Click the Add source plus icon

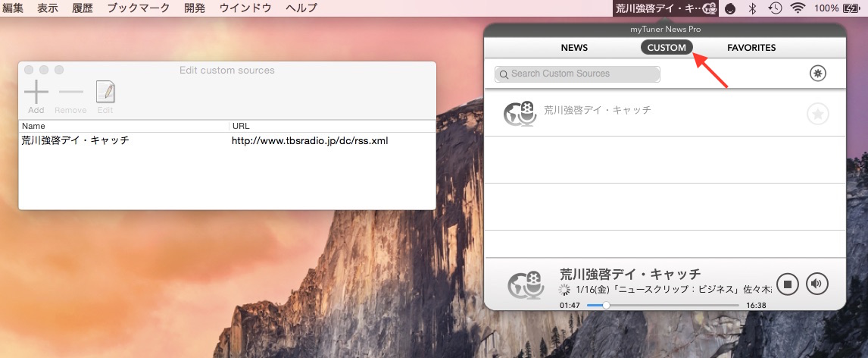[36, 92]
